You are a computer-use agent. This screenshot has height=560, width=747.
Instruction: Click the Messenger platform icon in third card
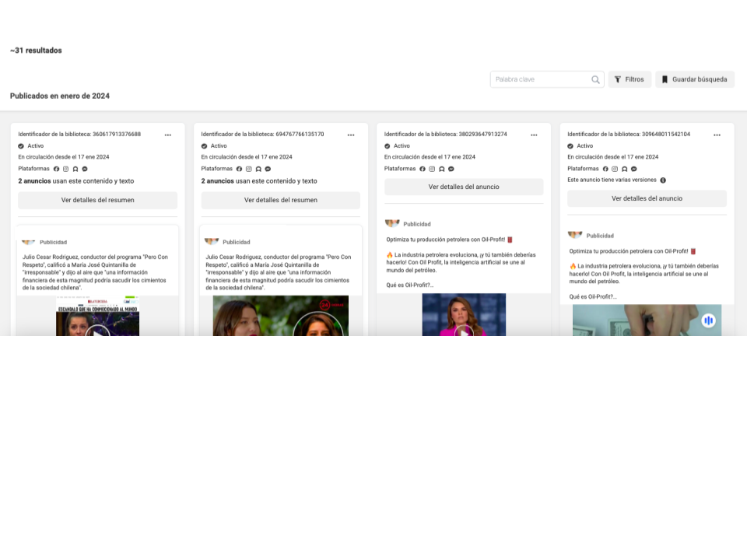coord(451,169)
